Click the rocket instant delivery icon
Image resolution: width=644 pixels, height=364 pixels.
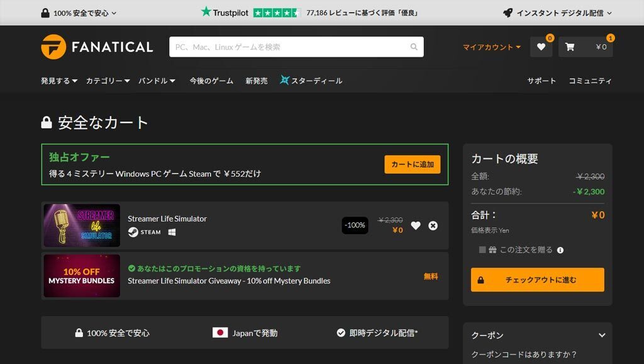(508, 13)
